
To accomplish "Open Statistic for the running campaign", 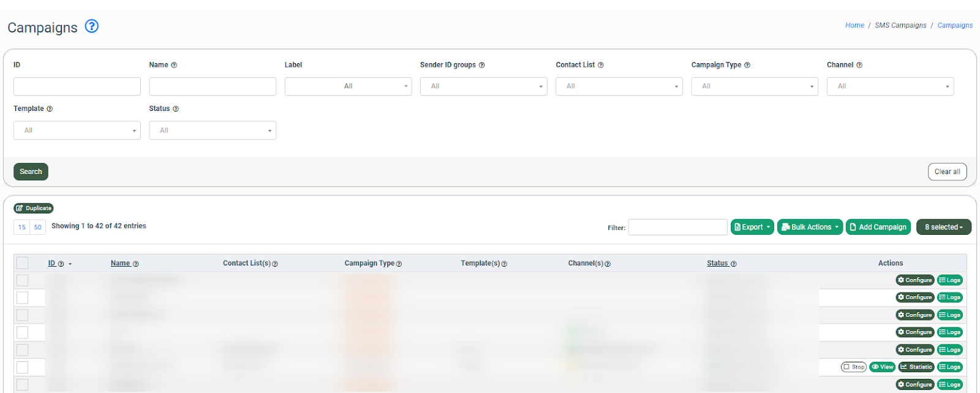I will (916, 367).
